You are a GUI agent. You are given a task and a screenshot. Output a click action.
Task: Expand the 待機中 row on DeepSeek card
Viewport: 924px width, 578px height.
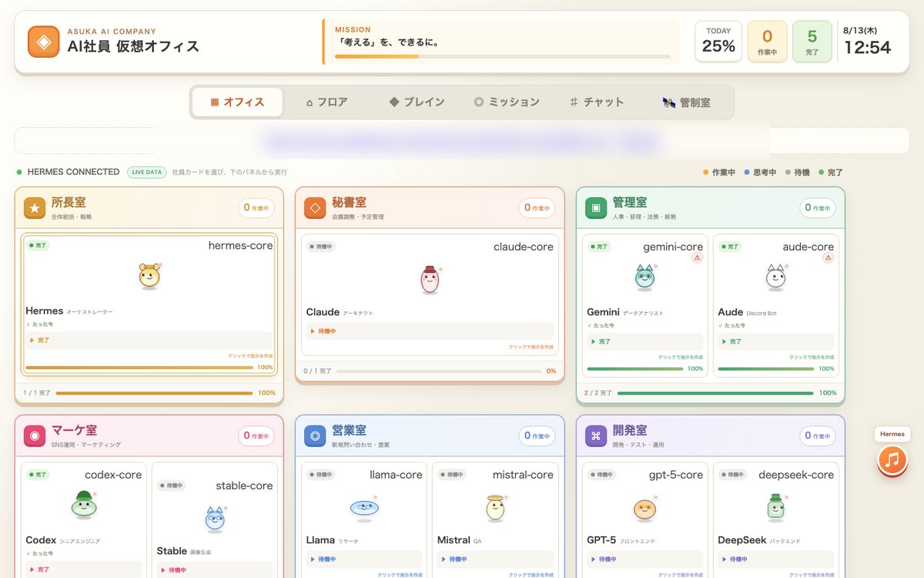pos(775,560)
